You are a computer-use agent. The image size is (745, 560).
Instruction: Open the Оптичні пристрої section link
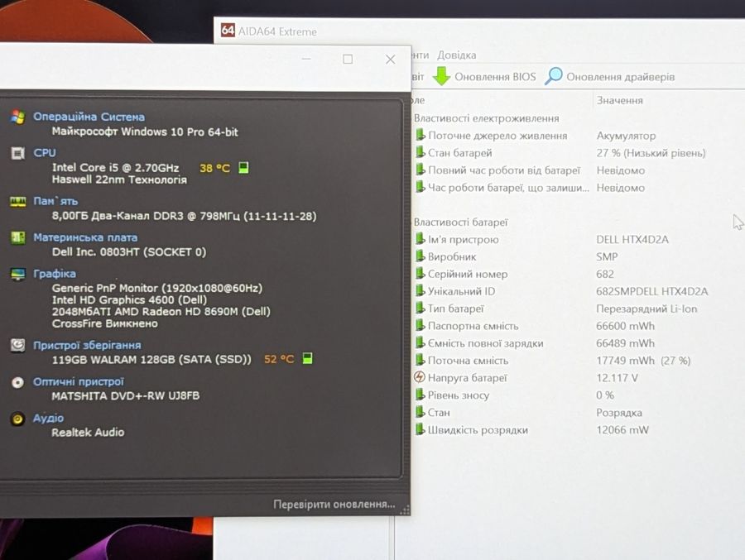[x=79, y=382]
